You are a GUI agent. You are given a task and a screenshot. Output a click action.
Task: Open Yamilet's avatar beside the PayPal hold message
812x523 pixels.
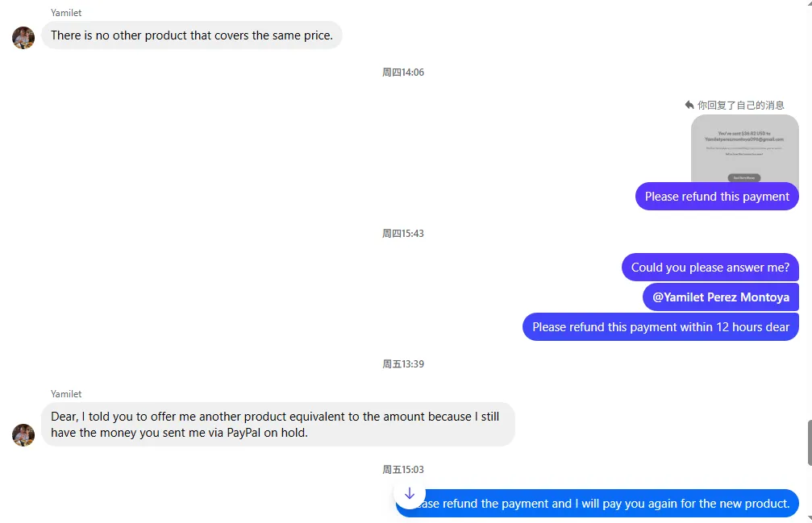point(23,434)
